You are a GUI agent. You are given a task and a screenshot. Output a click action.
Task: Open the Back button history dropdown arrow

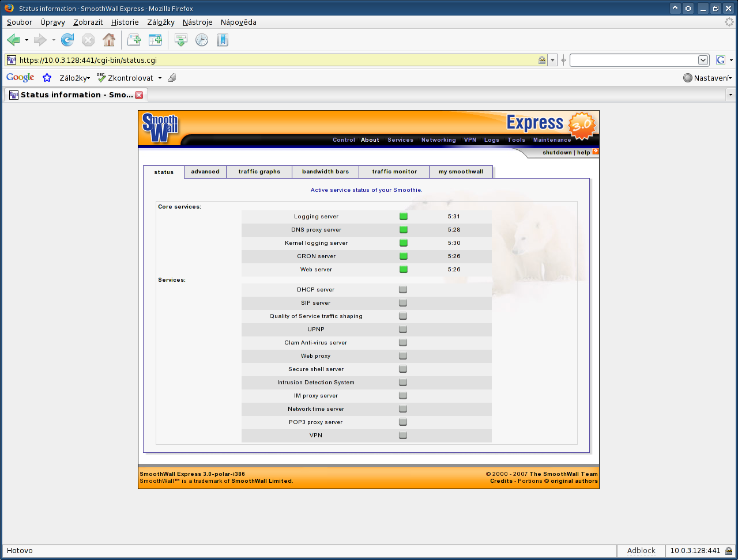(27, 40)
